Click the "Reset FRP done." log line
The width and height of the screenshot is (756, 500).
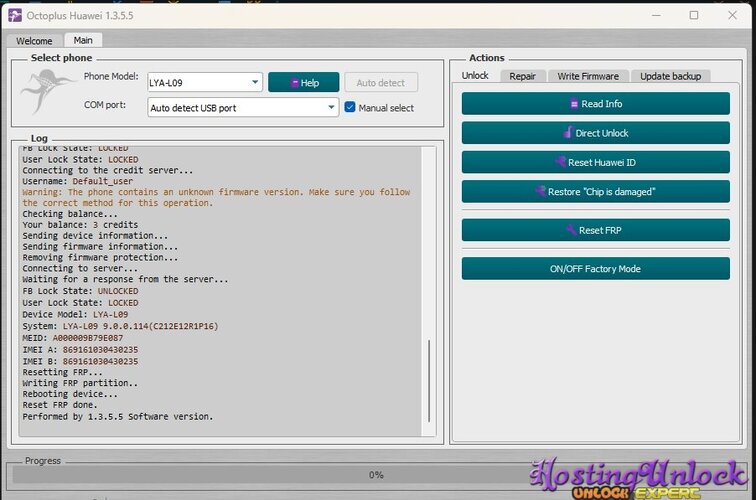tap(60, 405)
